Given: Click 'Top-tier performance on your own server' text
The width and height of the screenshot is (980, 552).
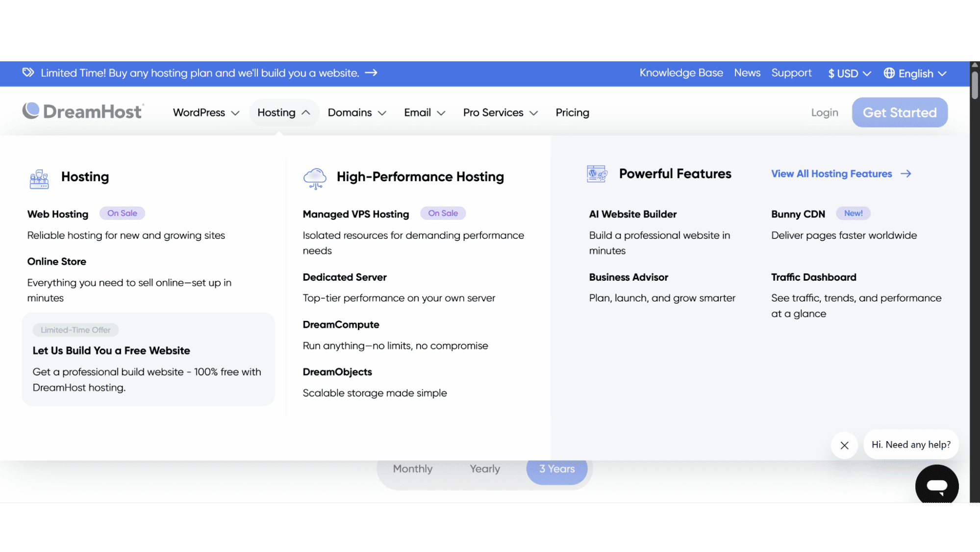Looking at the screenshot, I should click(399, 298).
